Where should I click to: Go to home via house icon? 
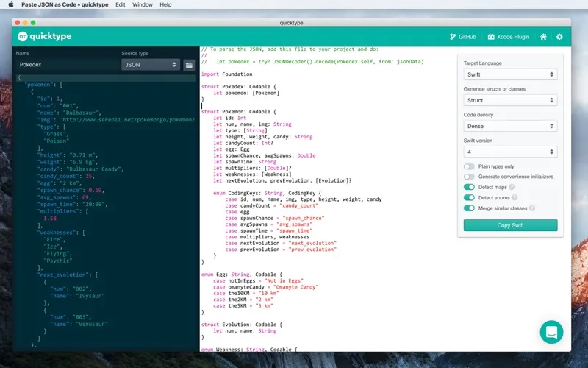543,36
